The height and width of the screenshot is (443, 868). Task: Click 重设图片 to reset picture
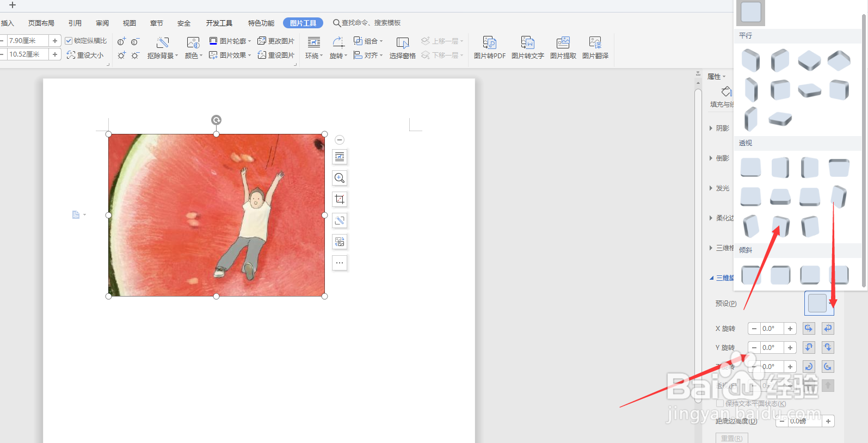[276, 55]
